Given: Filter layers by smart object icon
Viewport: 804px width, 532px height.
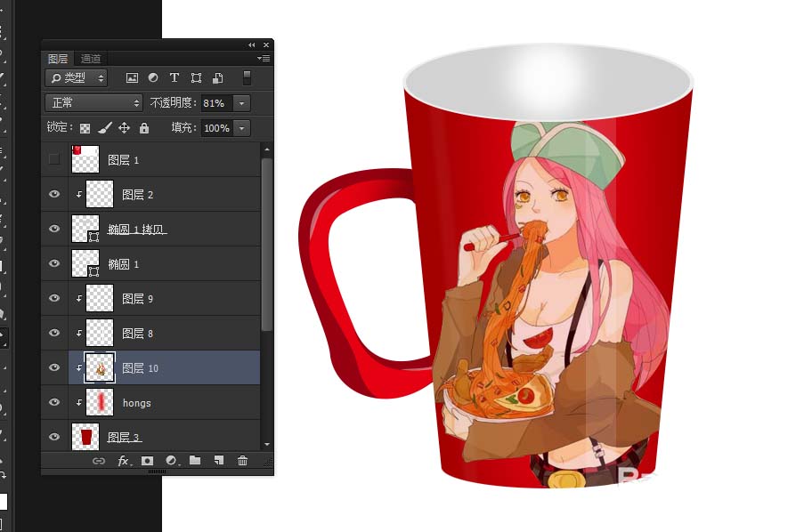Looking at the screenshot, I should tap(217, 78).
